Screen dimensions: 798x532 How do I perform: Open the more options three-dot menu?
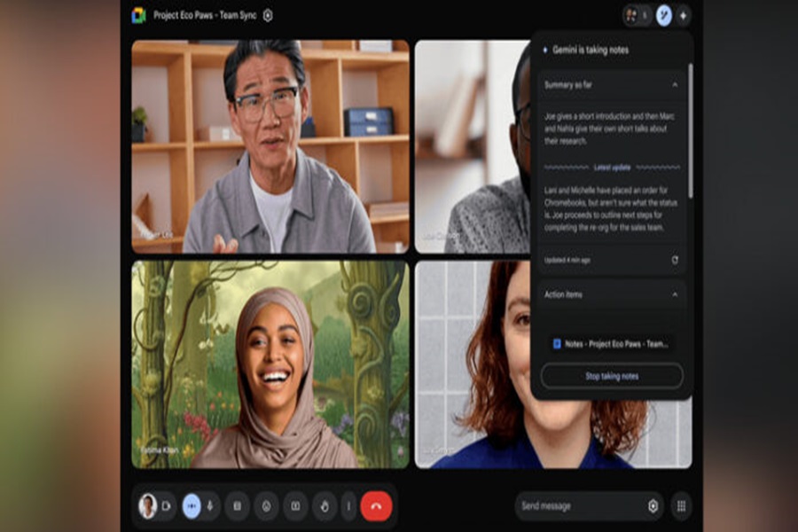tap(348, 505)
